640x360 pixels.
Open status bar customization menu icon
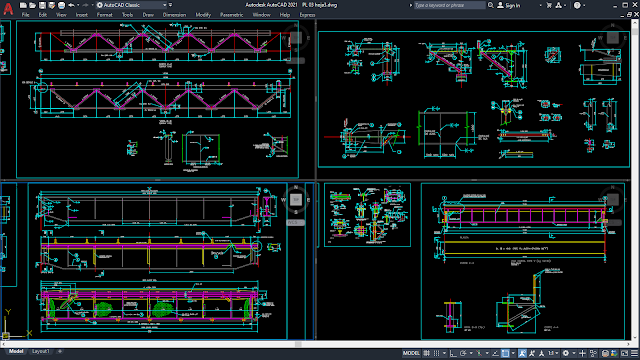(634, 353)
